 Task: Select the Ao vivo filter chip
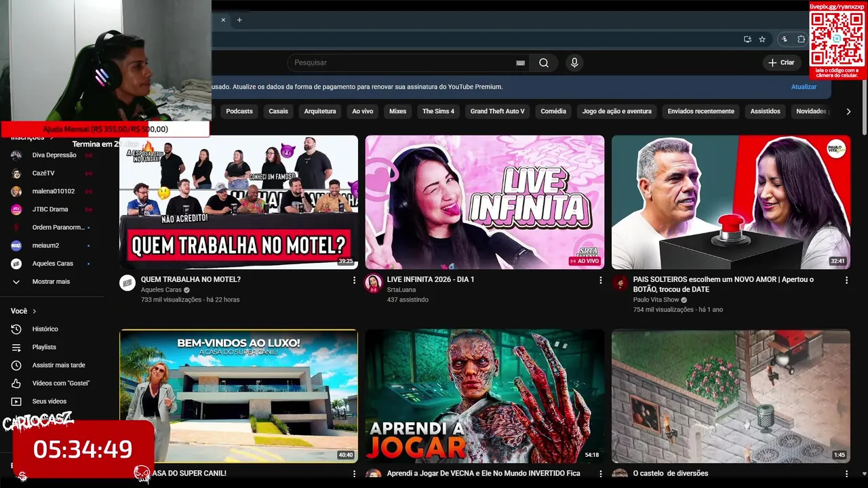[363, 111]
